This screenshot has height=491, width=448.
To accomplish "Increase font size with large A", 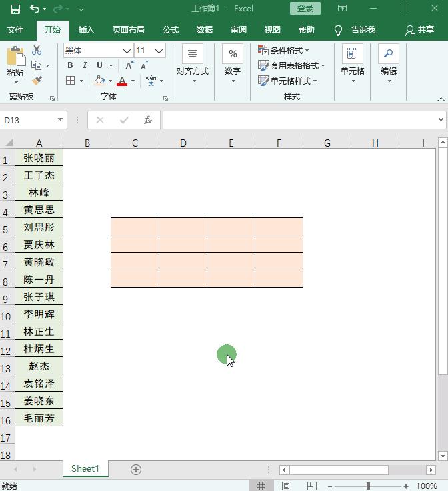I will (129, 65).
